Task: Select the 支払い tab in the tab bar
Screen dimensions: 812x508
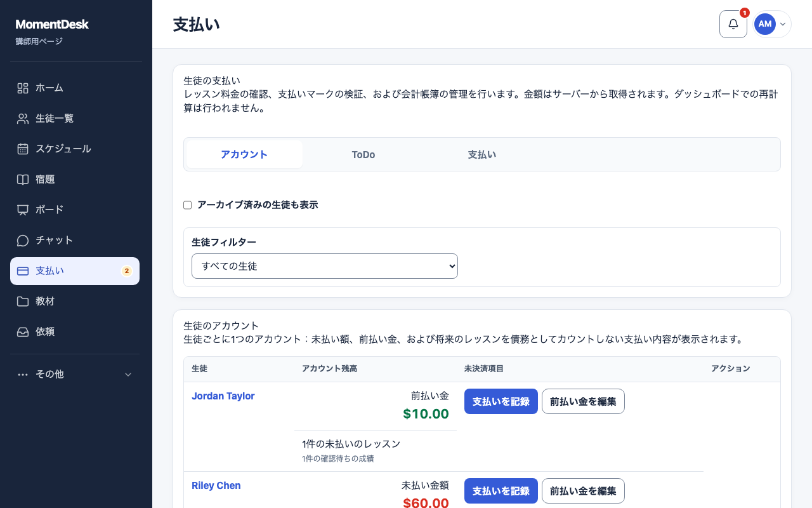Action: click(482, 154)
